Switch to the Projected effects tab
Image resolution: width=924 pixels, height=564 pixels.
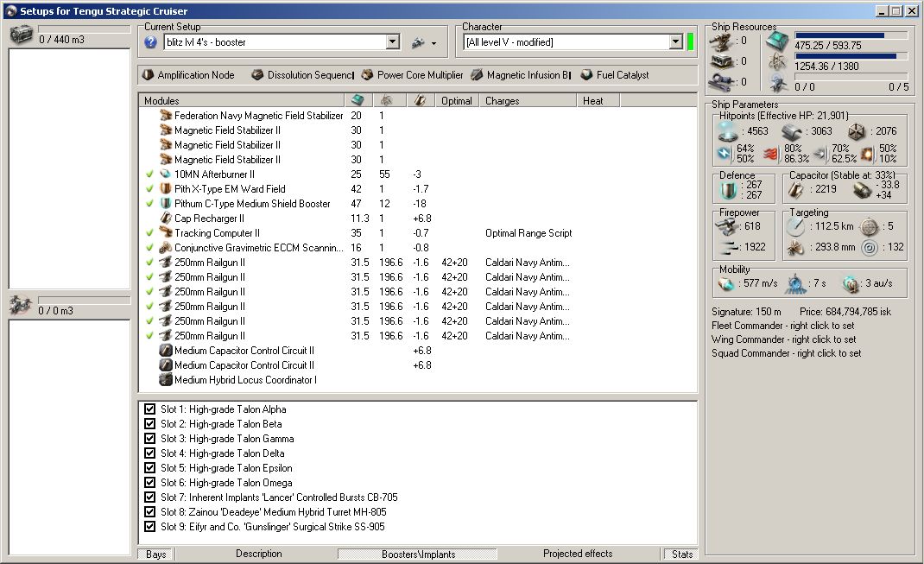(578, 554)
